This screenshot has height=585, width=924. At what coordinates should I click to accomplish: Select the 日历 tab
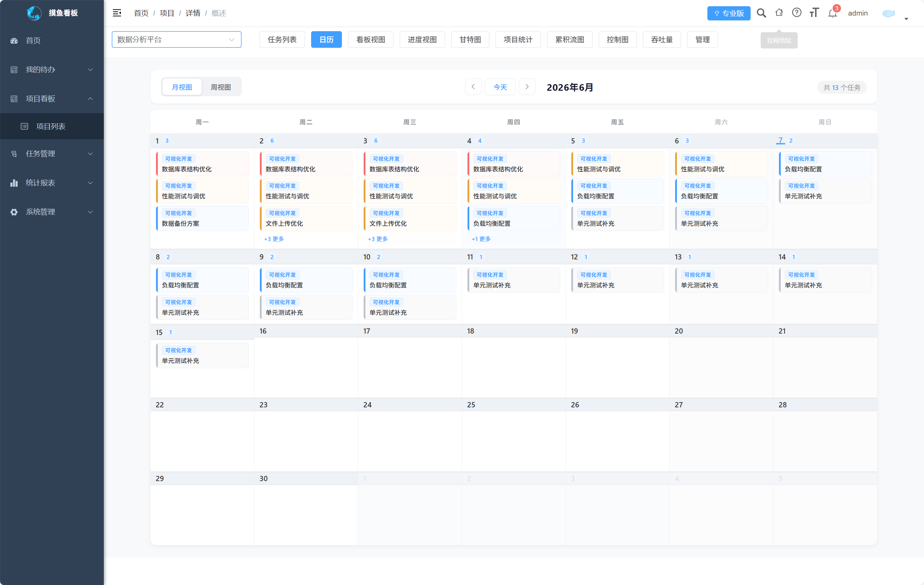tap(327, 39)
